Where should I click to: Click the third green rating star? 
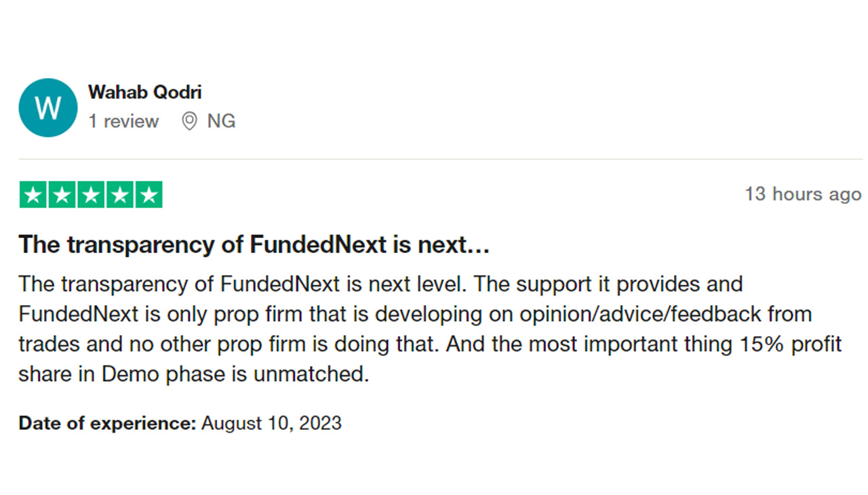point(91,195)
